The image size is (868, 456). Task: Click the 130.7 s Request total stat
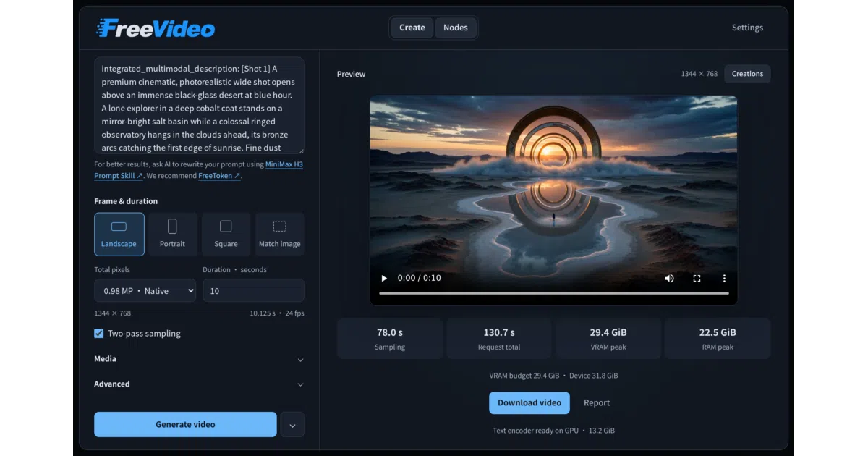point(499,339)
